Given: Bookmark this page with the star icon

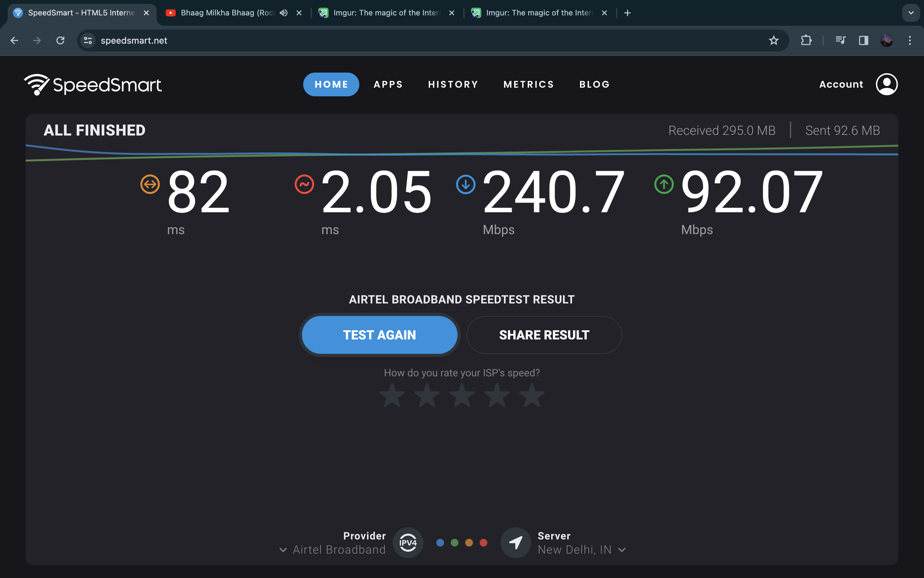Looking at the screenshot, I should point(774,40).
